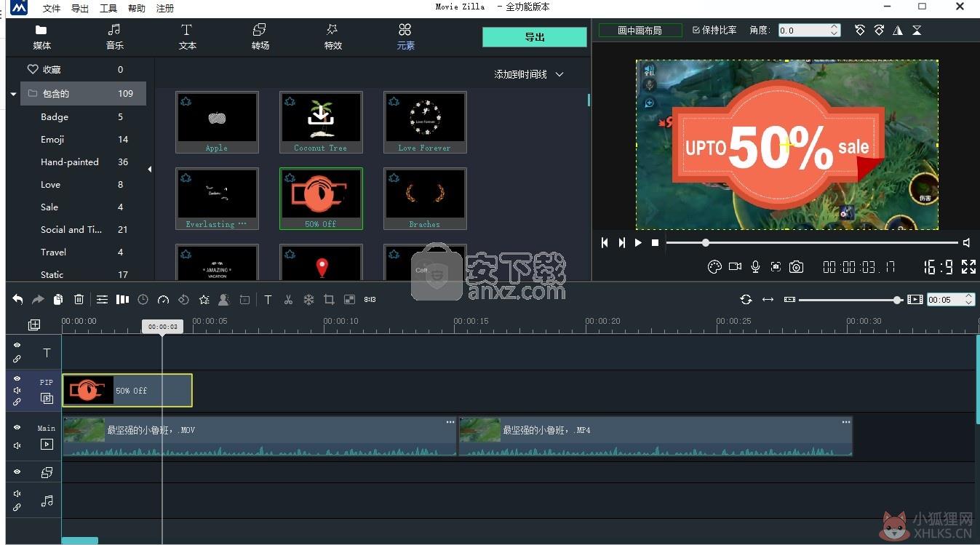Open the 导出 menu
980x545 pixels.
(x=80, y=8)
